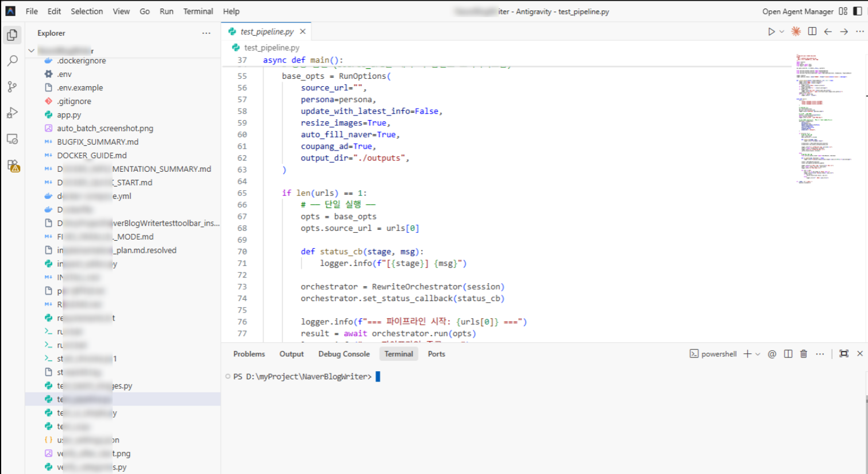
Task: Split the editor to the right
Action: (x=812, y=32)
